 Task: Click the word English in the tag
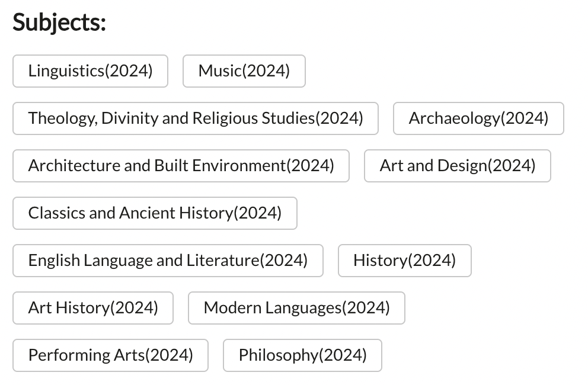pyautogui.click(x=54, y=261)
